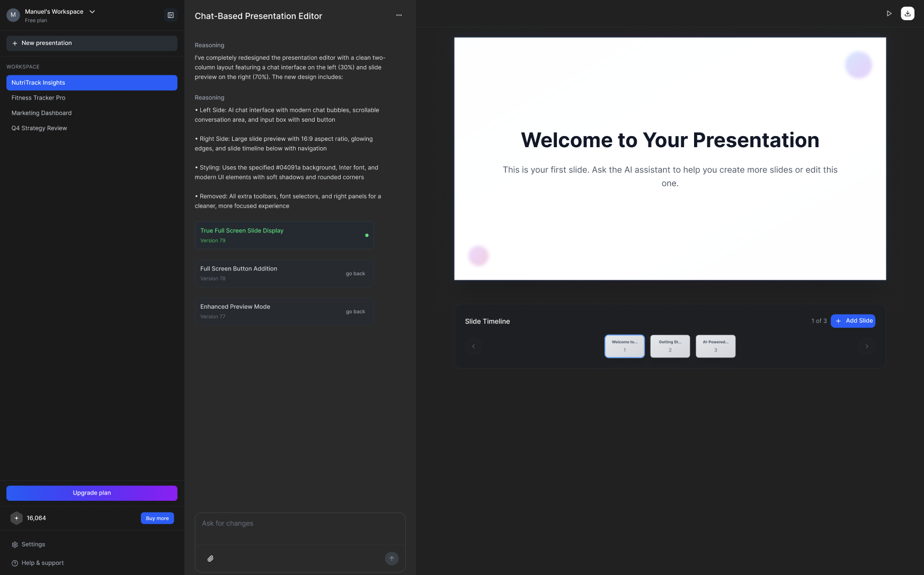Advance timeline with right chevron
Image resolution: width=924 pixels, height=575 pixels.
click(x=867, y=346)
